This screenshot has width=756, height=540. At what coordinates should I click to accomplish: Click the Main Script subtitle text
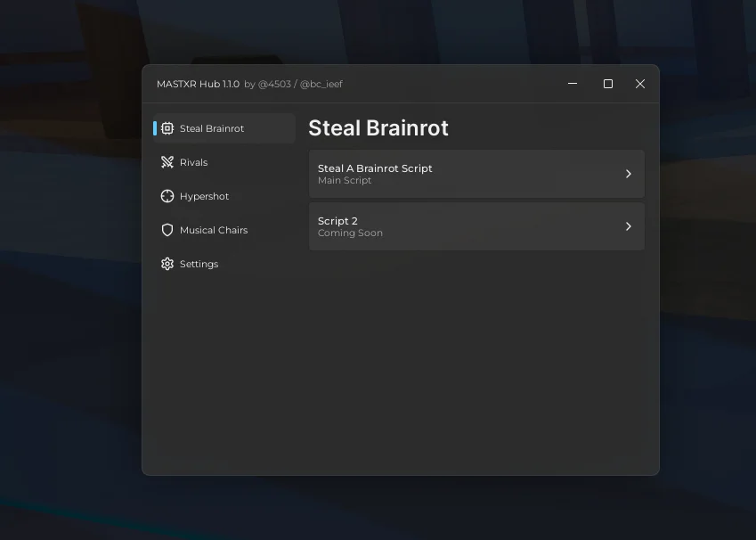[345, 181]
